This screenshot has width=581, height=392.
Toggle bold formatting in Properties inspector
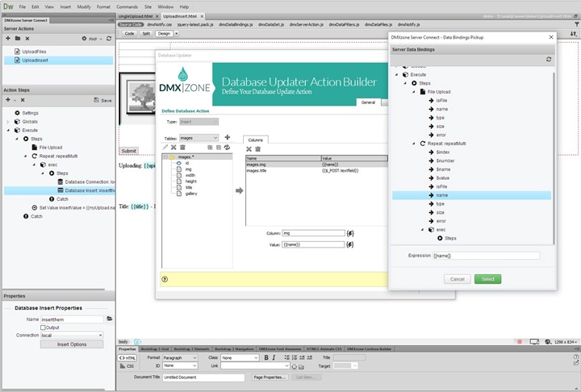(x=266, y=357)
